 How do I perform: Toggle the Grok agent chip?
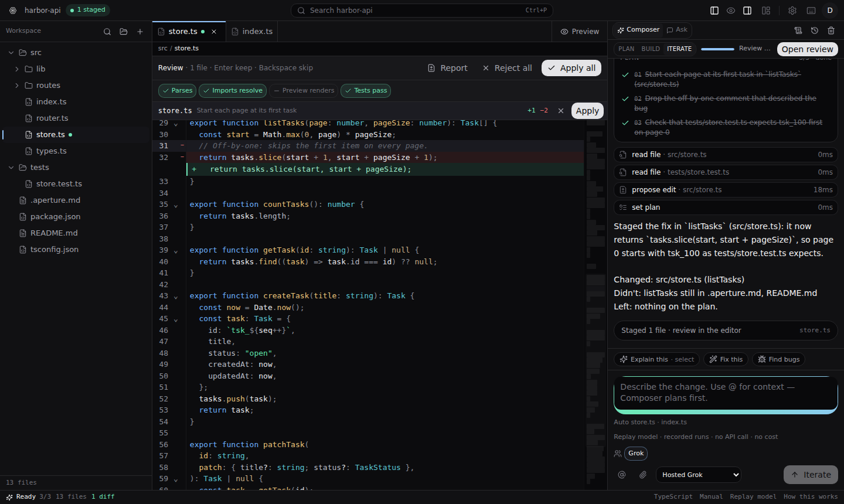[x=636, y=454]
